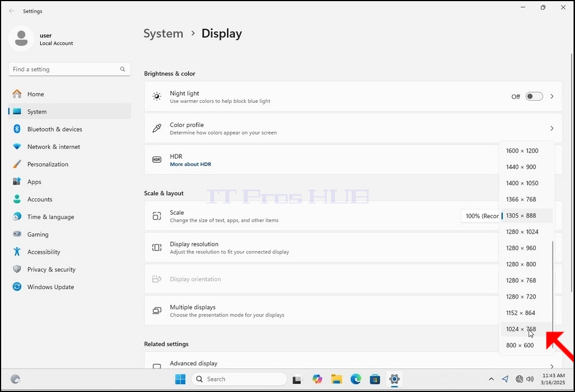Screen dimensions: 575x392
Task: Click the resolution list scrollbar
Action: pos(553,294)
